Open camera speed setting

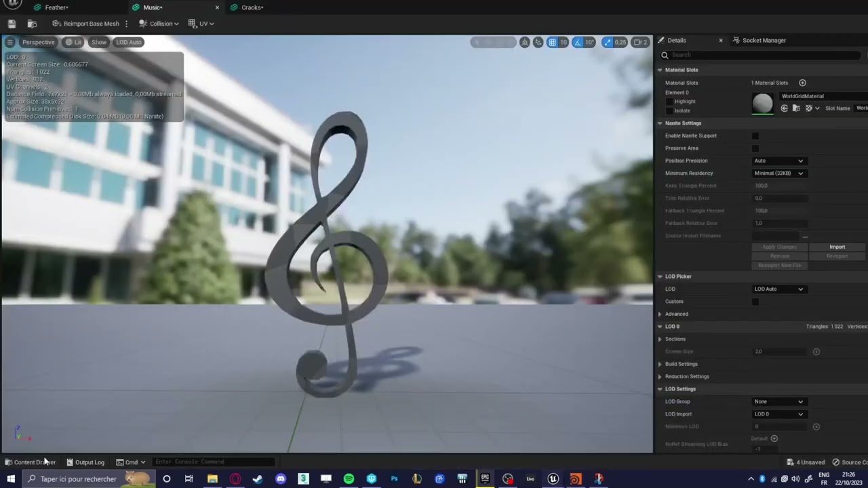pos(640,42)
